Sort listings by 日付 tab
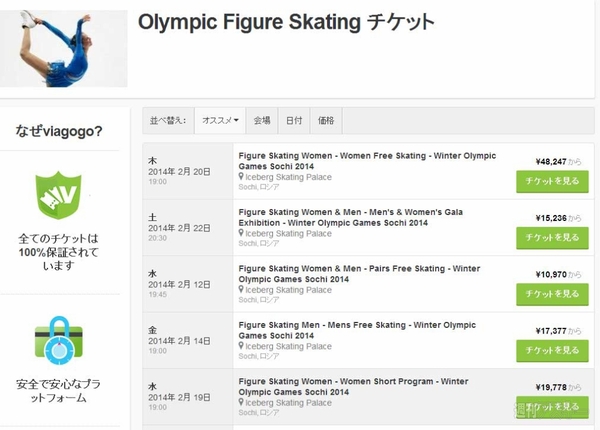This screenshot has height=430, width=600. coord(294,121)
